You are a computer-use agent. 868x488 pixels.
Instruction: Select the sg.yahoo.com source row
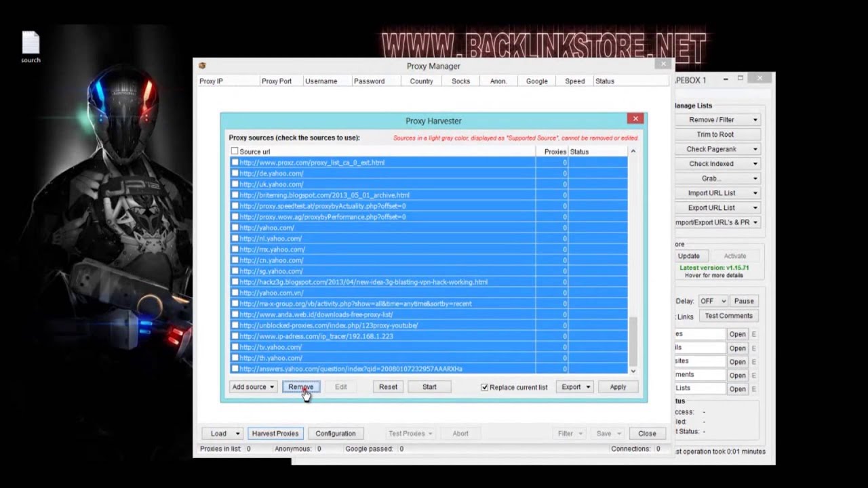pyautogui.click(x=429, y=271)
